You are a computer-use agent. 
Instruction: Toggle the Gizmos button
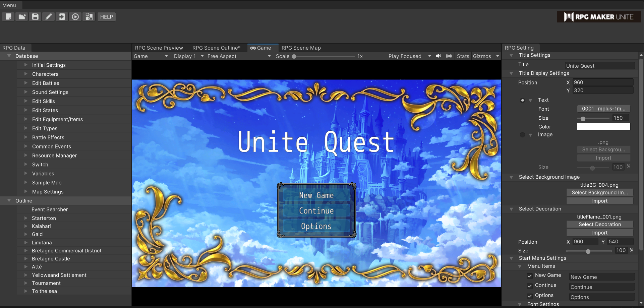coord(482,56)
